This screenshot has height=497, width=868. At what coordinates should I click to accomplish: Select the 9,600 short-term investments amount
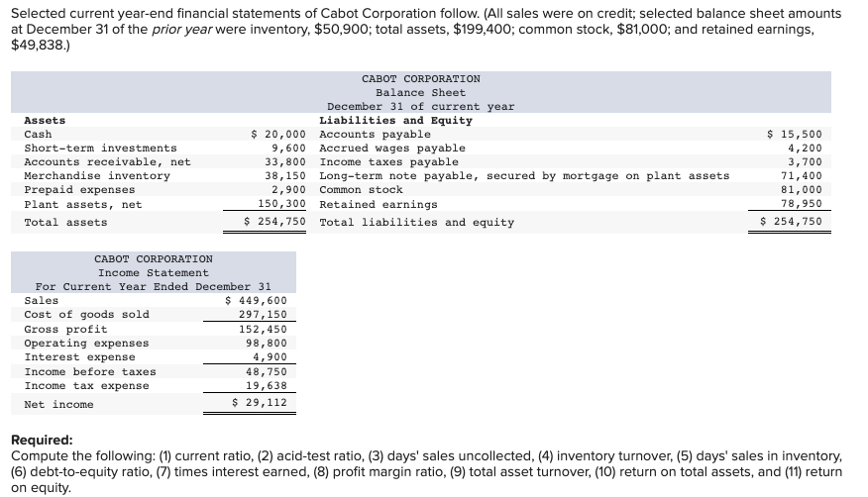pos(288,149)
